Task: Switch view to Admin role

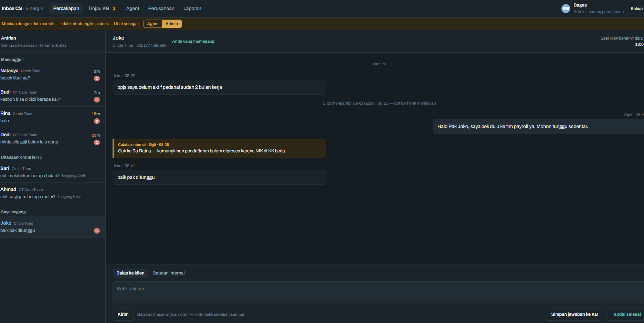Action: (172, 24)
